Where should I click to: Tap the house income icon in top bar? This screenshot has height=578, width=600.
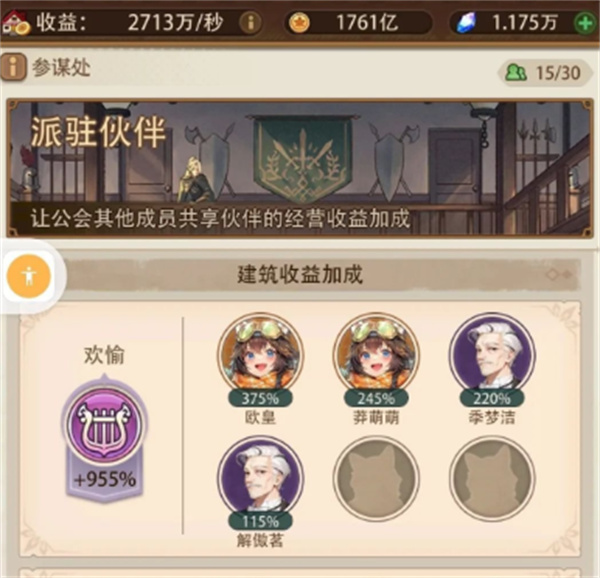pos(16,22)
